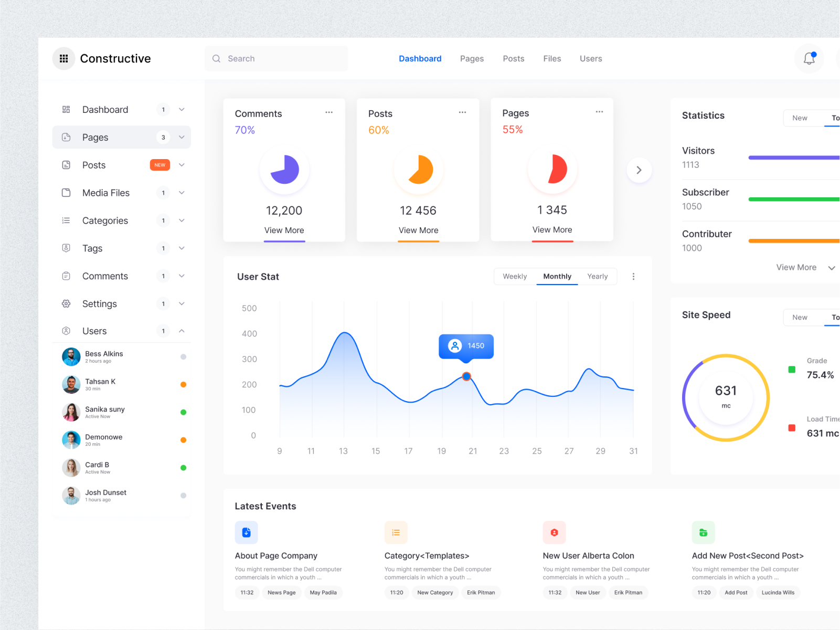
Task: Toggle the red Load Time legend marker
Action: pos(791,428)
